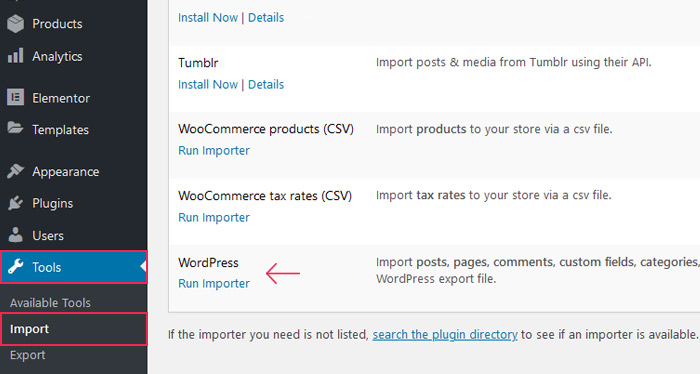This screenshot has height=374, width=700.
Task: Click the Analytics bar chart icon
Action: tap(15, 56)
